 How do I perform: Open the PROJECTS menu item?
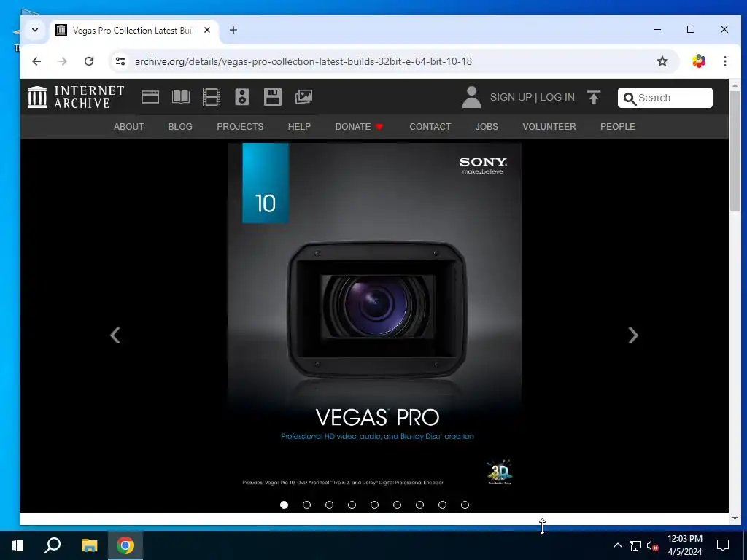pos(240,127)
